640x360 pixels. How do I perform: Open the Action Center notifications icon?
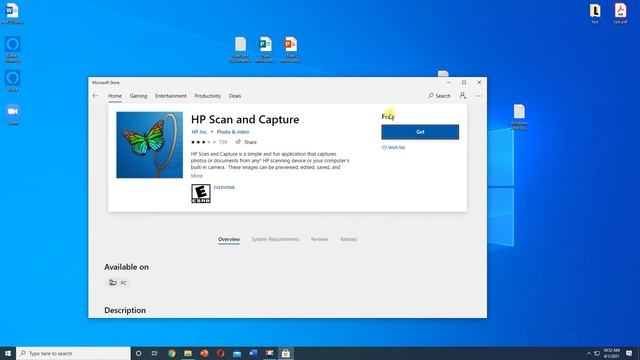(629, 353)
